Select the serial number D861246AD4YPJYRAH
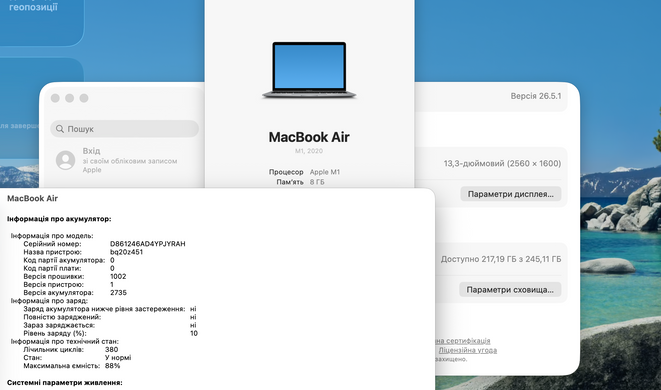661x390 pixels. point(148,244)
